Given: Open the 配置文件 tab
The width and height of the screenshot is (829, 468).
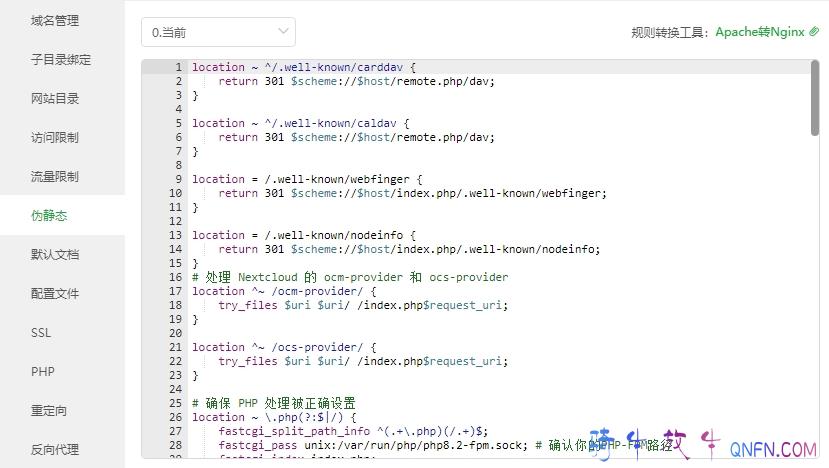Looking at the screenshot, I should (x=54, y=293).
